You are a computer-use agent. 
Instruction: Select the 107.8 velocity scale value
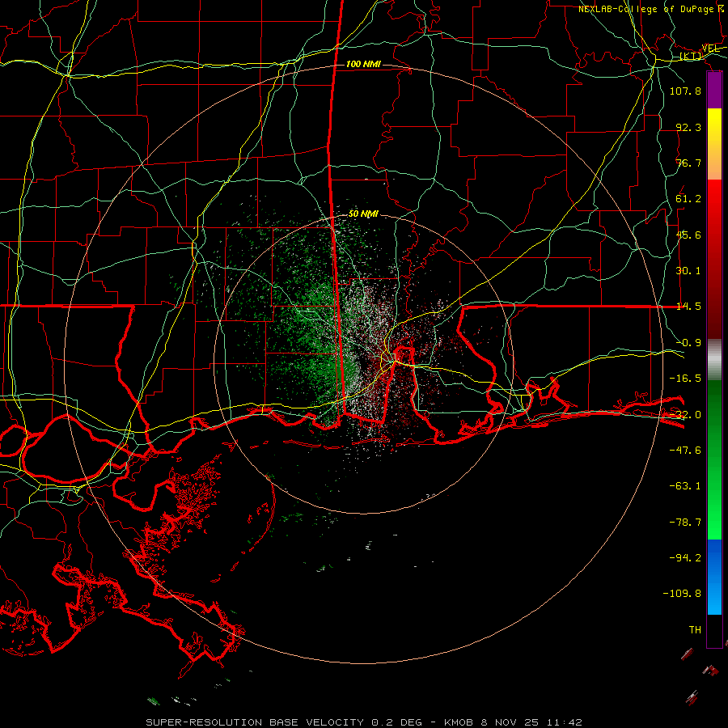tap(685, 91)
